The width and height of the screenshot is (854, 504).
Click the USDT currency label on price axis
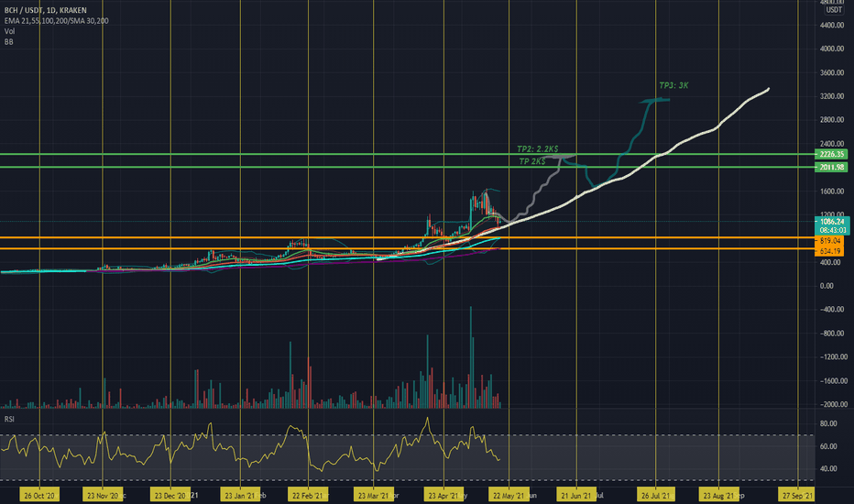click(834, 10)
